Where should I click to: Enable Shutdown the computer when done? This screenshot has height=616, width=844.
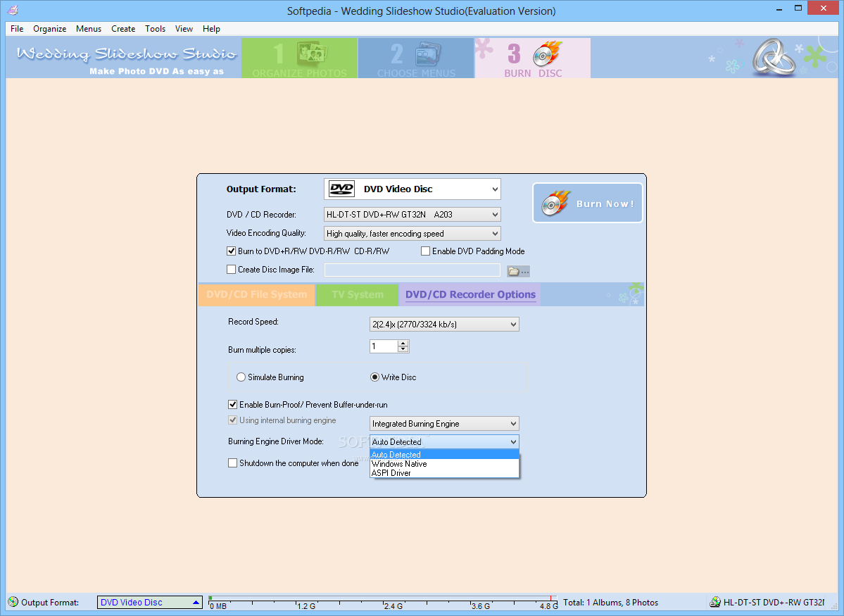pos(232,463)
